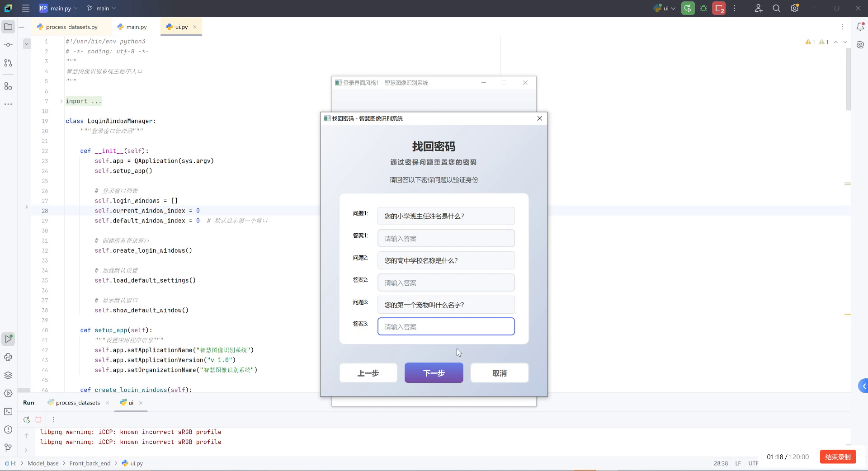The image size is (868, 471).
Task: Open IDE settings gear
Action: [x=795, y=8]
